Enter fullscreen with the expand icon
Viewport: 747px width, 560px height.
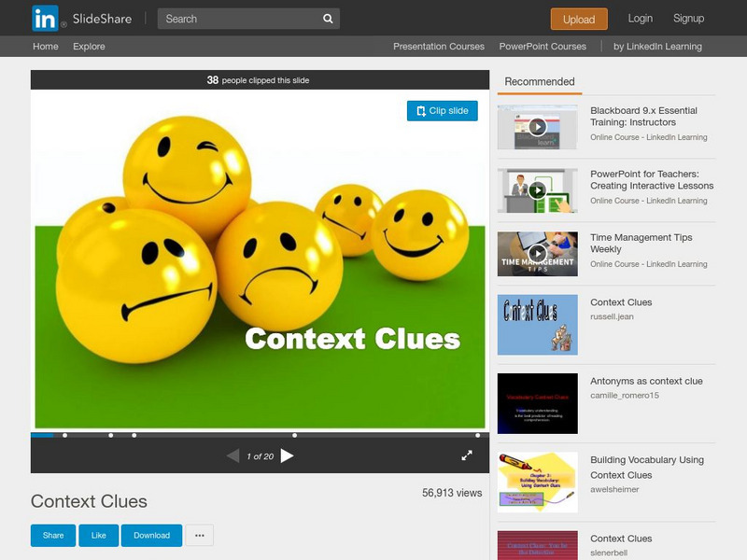click(x=467, y=455)
